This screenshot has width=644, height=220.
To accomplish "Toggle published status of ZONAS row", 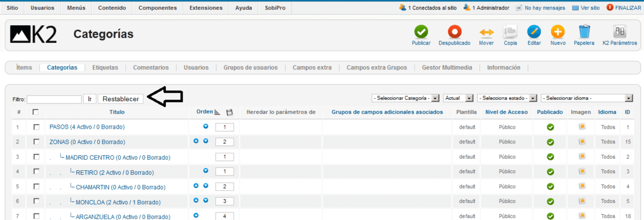I will 550,142.
